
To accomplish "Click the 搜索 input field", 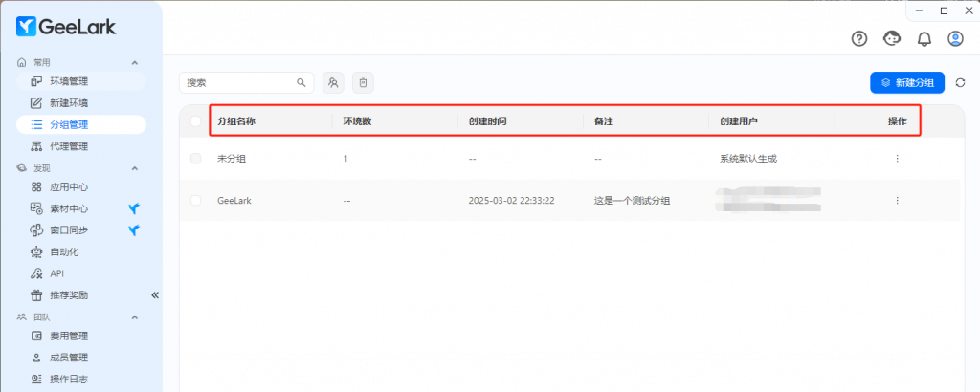I will 239,83.
